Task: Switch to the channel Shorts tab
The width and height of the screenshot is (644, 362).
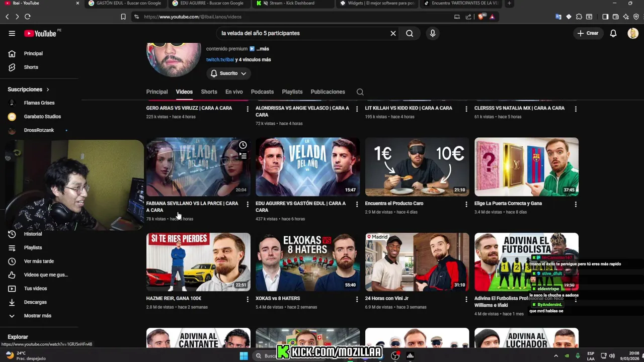Action: click(209, 92)
